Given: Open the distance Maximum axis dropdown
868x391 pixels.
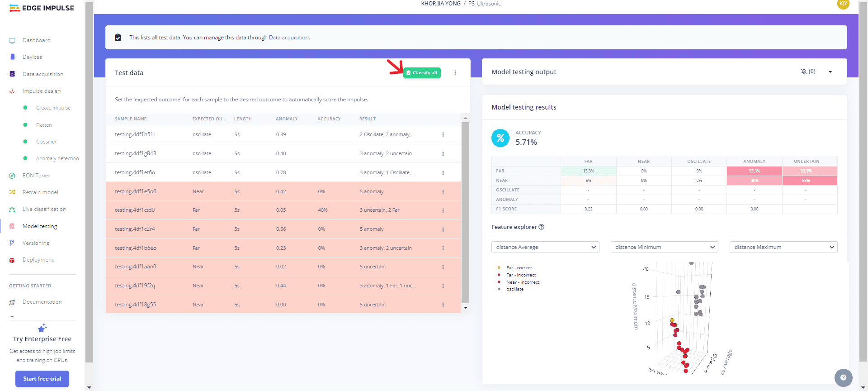Looking at the screenshot, I should pyautogui.click(x=783, y=247).
